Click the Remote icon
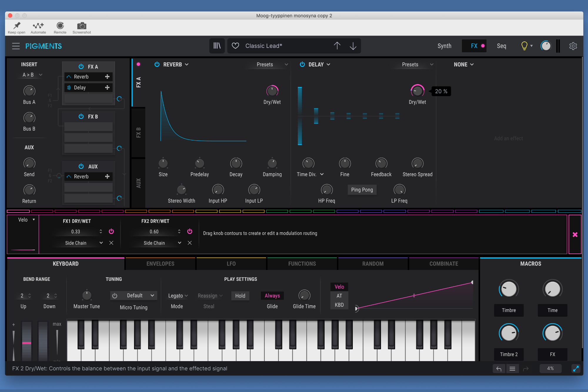Screen dimensions: 588x392 60,26
